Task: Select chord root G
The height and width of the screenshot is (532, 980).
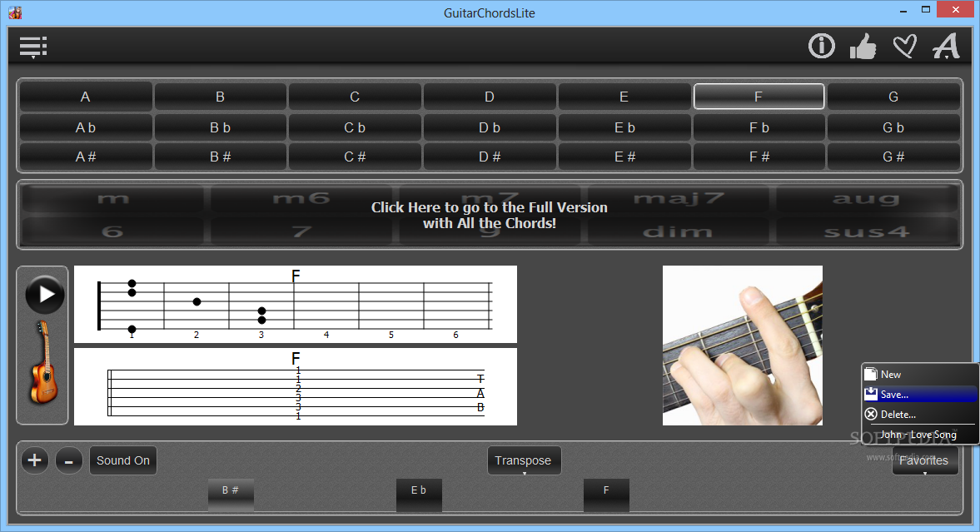Action: click(893, 97)
